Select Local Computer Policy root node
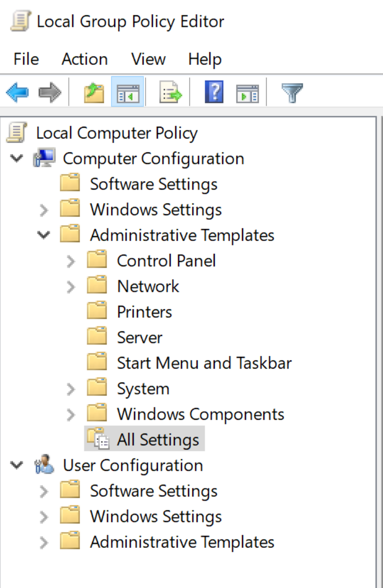383x588 pixels. coord(116,133)
